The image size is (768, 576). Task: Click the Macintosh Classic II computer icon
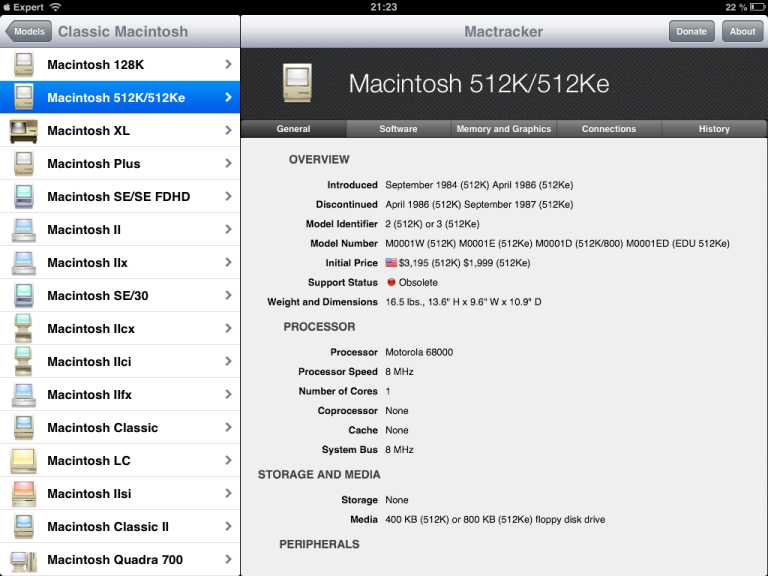[x=24, y=527]
